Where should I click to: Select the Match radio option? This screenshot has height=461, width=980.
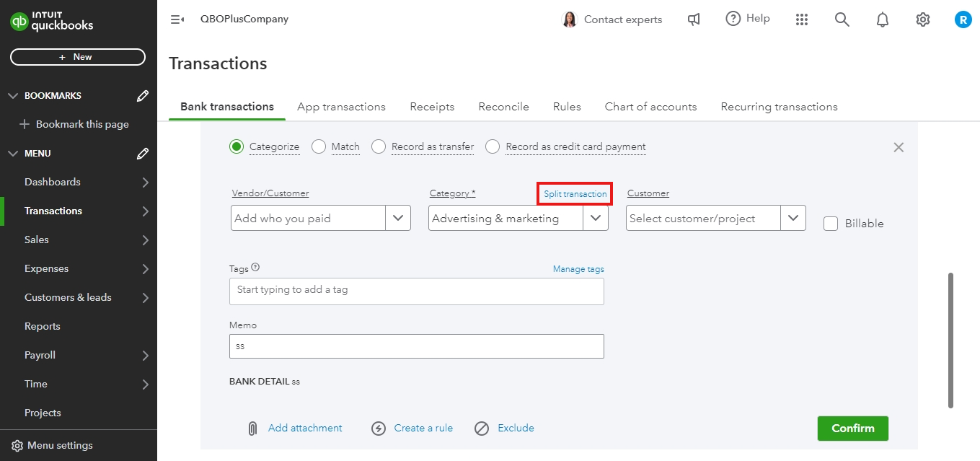(319, 146)
